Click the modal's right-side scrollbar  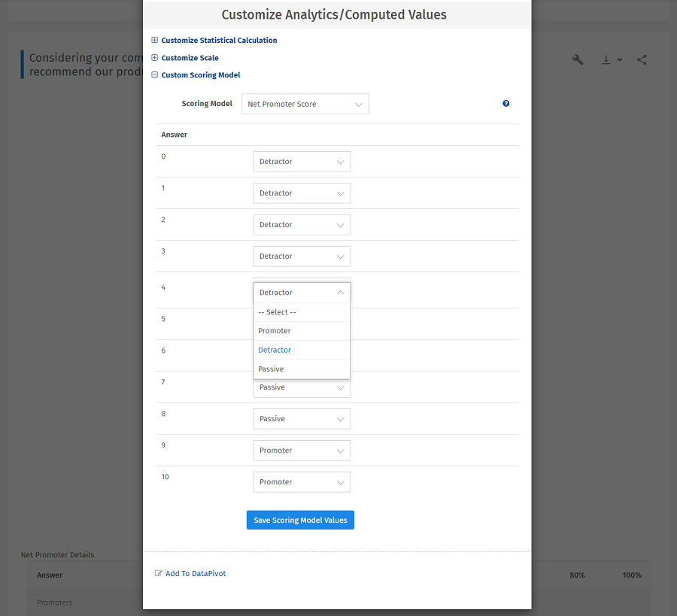(529, 301)
